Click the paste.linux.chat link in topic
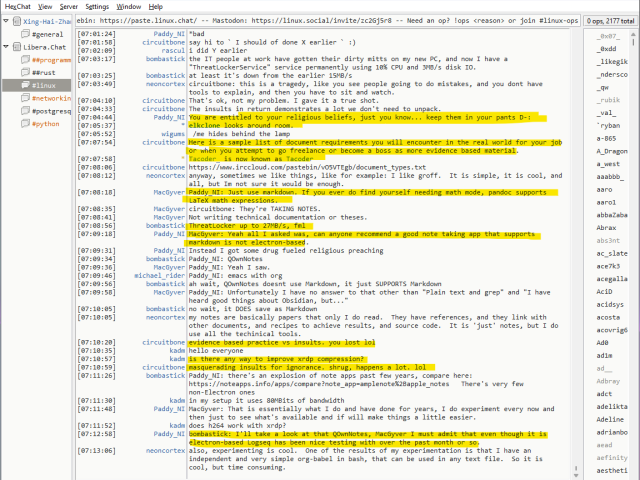 click(x=147, y=20)
